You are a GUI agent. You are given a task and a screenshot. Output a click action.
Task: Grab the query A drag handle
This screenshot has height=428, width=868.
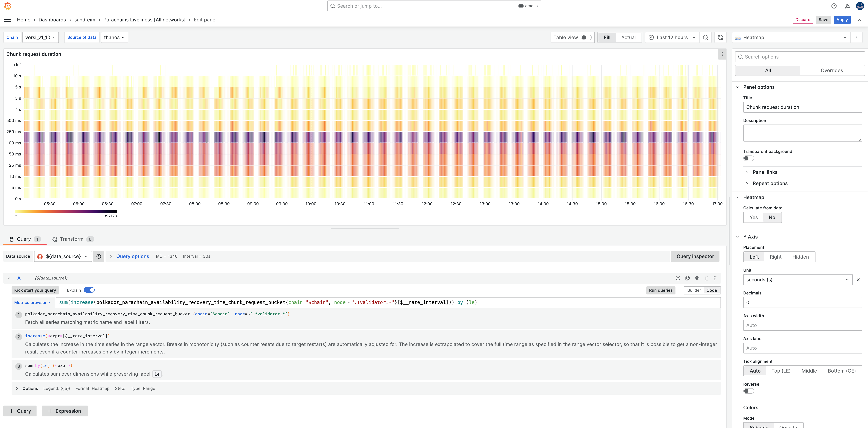pyautogui.click(x=715, y=278)
